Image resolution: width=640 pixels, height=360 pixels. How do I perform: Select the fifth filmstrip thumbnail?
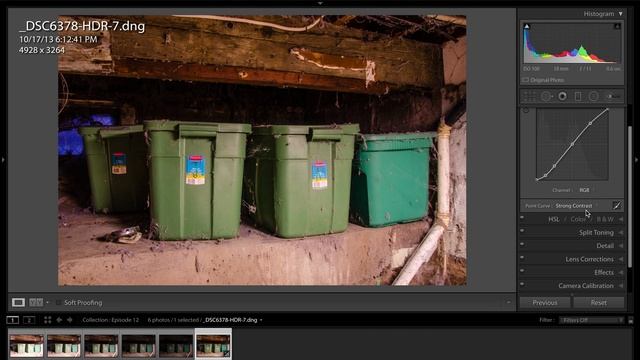click(x=176, y=345)
